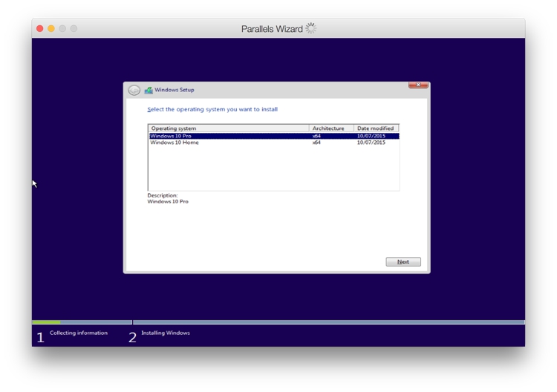557x392 pixels.
Task: Click the Collecting information step label
Action: point(79,333)
